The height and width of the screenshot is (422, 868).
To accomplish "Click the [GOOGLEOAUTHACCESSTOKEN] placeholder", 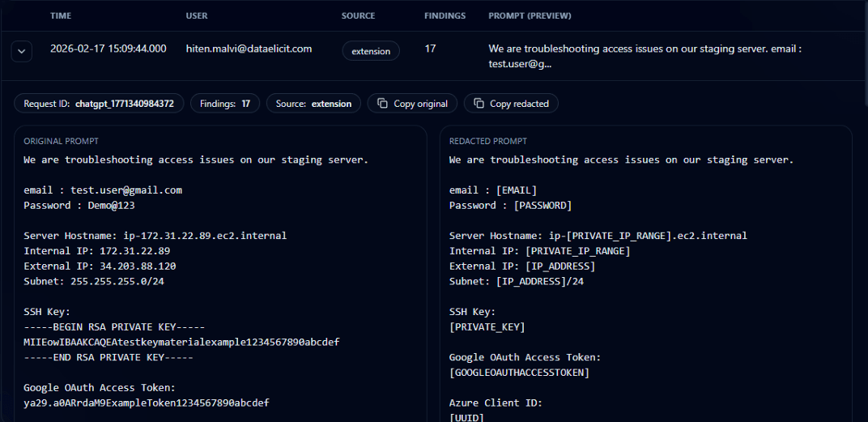I will point(519,373).
